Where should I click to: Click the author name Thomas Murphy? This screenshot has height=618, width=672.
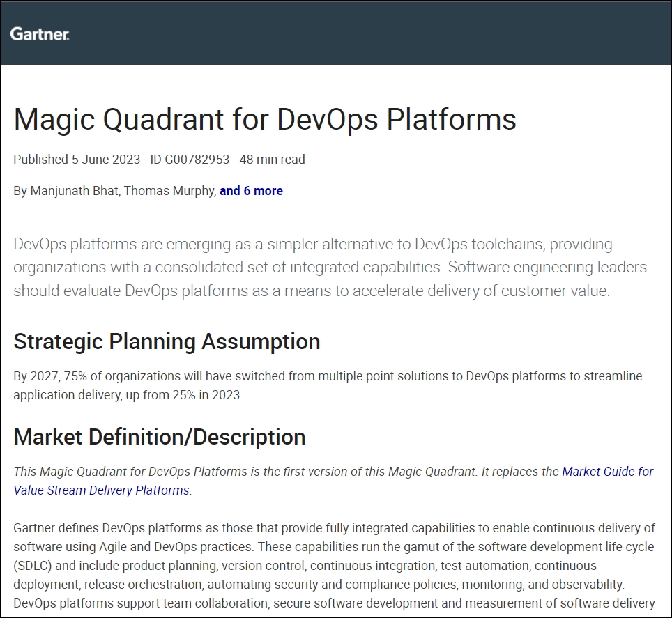click(x=169, y=191)
